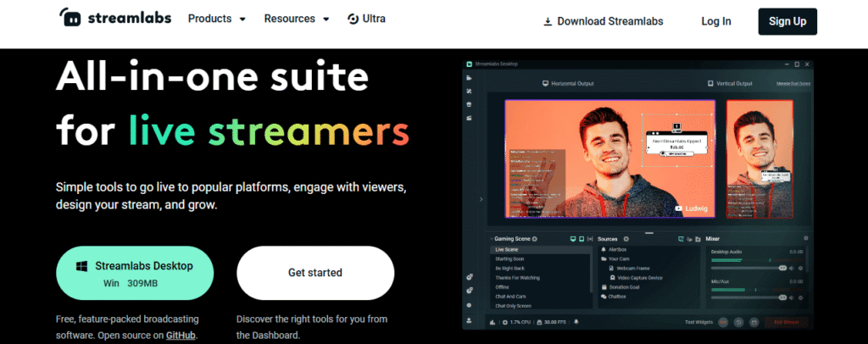The width and height of the screenshot is (868, 344).
Task: Click the vertical output preview thumbnail
Action: [759, 158]
